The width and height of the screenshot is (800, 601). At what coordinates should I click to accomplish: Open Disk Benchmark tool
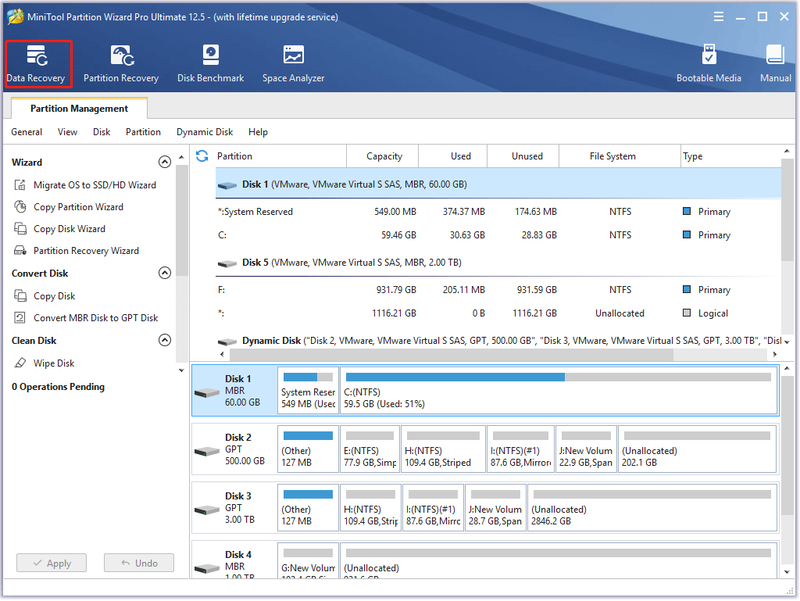tap(210, 64)
